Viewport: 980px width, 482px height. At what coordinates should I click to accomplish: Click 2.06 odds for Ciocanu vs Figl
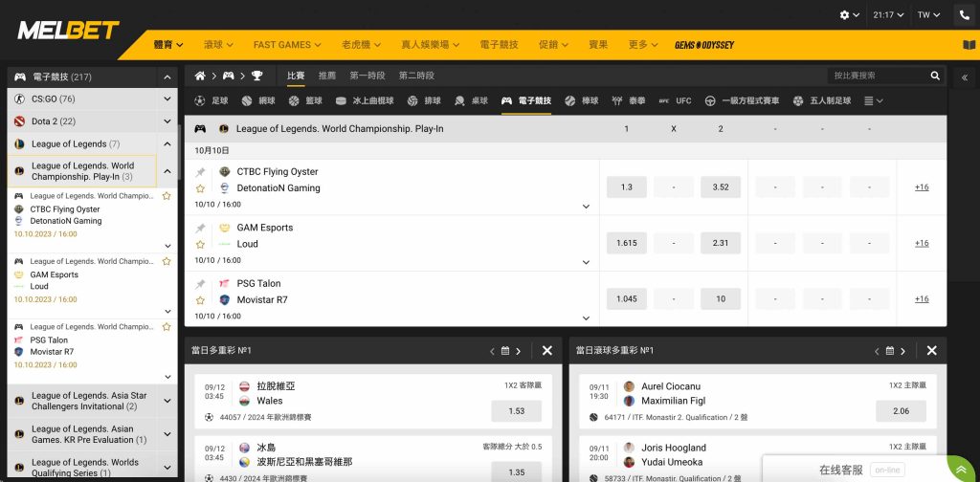[901, 411]
